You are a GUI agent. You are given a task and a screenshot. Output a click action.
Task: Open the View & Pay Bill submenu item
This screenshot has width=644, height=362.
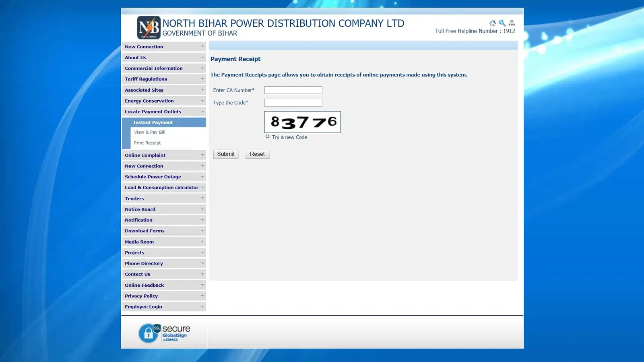150,132
